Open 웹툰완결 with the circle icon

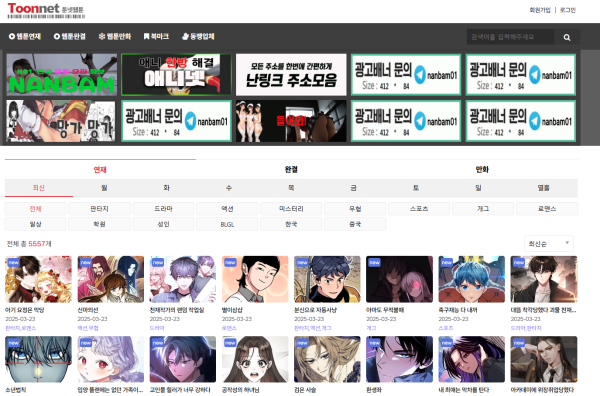(x=70, y=36)
